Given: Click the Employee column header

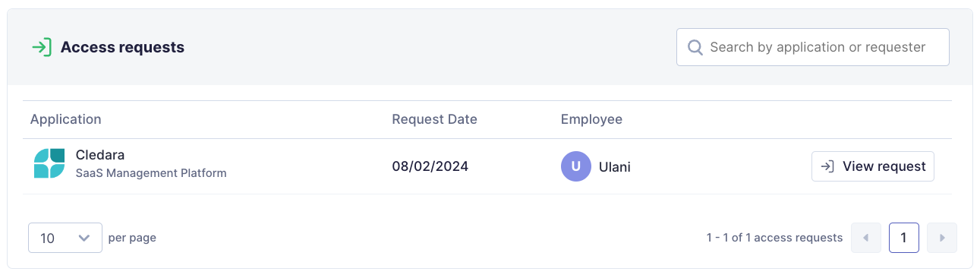Looking at the screenshot, I should (x=591, y=119).
